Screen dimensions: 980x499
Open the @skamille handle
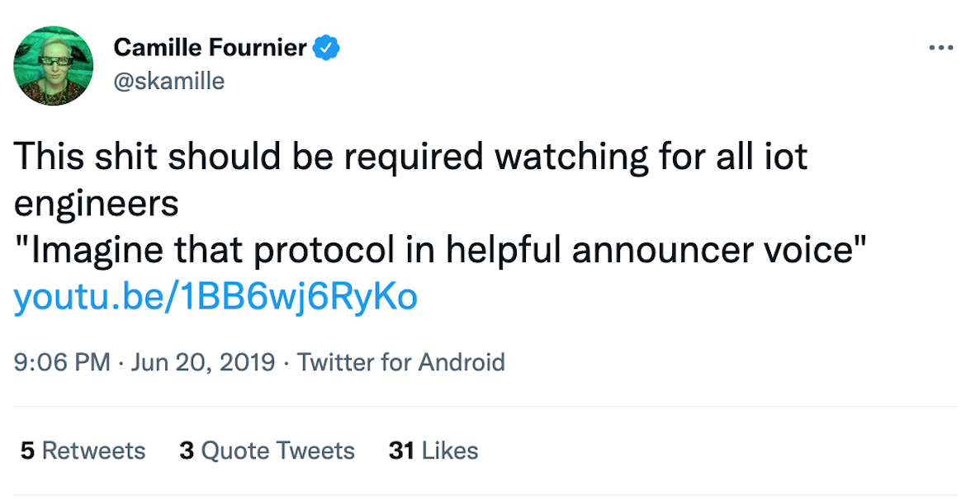coord(168,81)
